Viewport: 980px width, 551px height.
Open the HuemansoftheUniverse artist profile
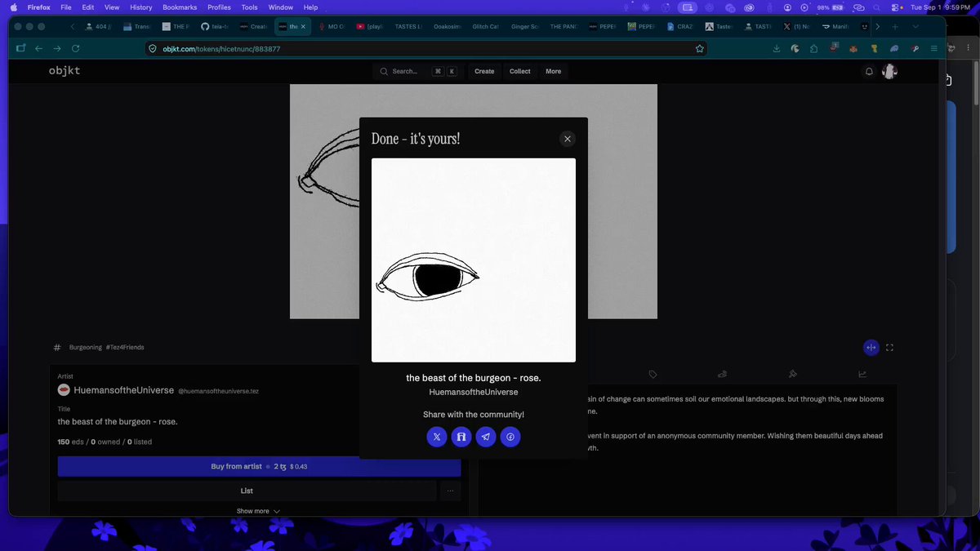coord(123,390)
